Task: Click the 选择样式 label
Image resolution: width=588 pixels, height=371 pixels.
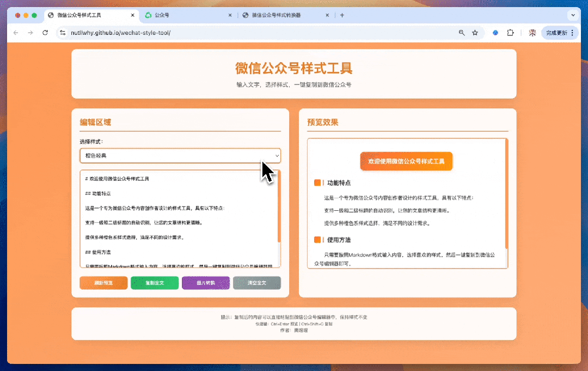Action: [91, 142]
